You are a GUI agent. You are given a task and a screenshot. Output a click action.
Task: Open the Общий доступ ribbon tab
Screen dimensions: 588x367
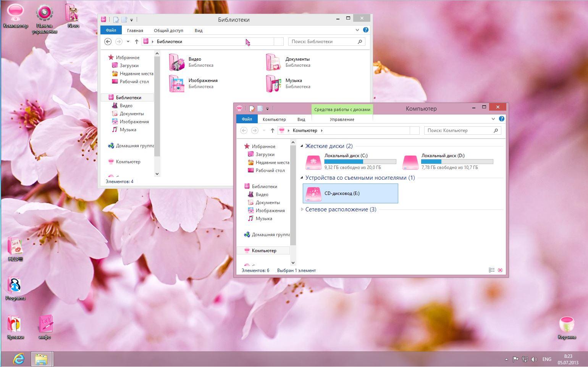[x=168, y=31]
